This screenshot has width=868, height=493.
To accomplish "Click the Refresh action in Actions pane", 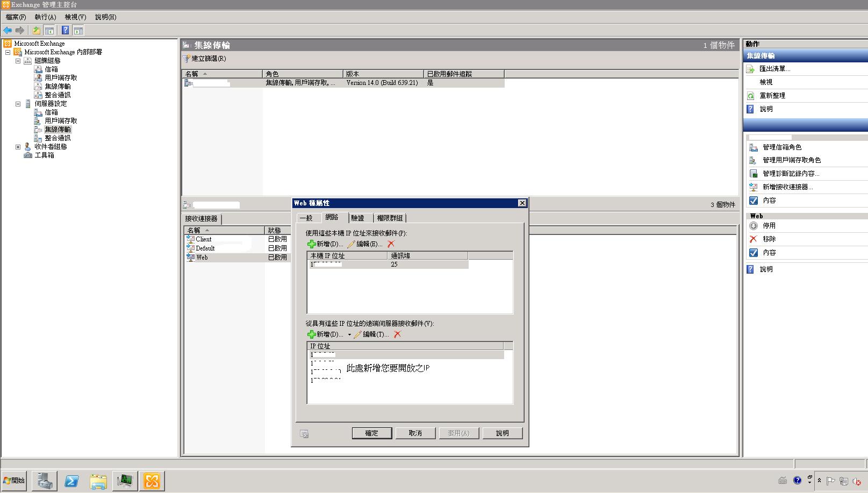I will (772, 96).
